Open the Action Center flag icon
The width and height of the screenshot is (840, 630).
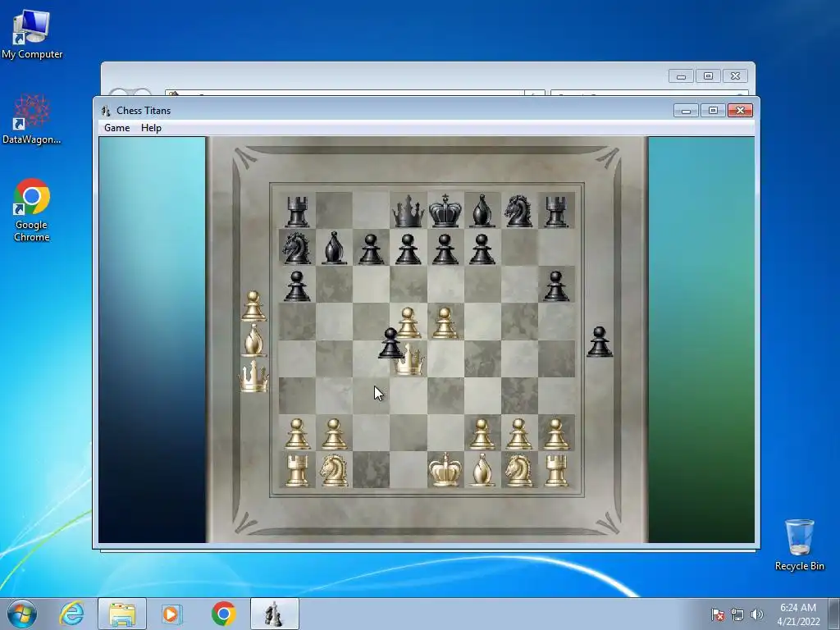(718, 614)
